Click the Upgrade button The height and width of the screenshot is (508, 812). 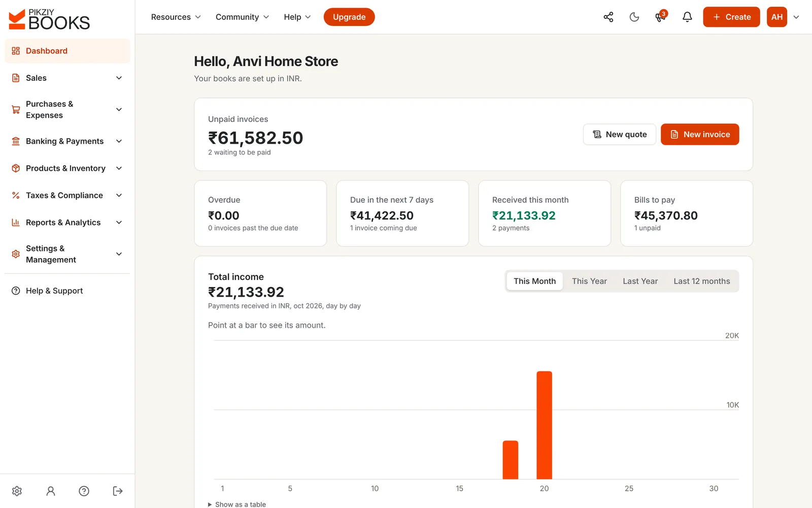point(349,17)
